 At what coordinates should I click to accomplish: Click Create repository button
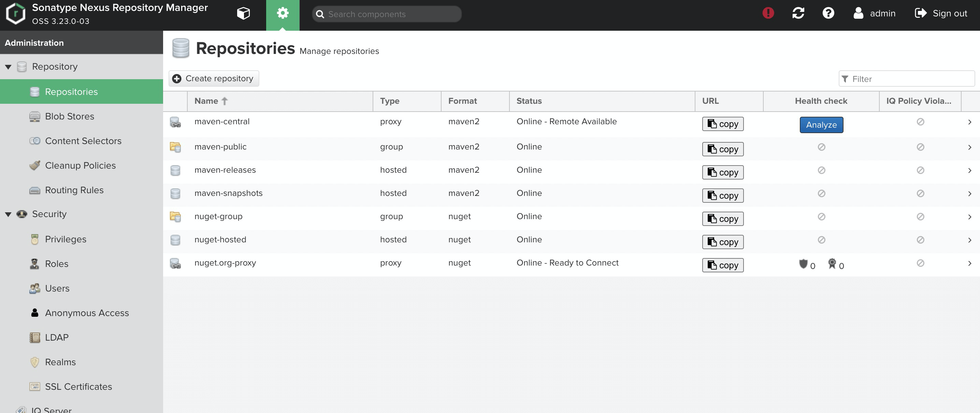[214, 79]
